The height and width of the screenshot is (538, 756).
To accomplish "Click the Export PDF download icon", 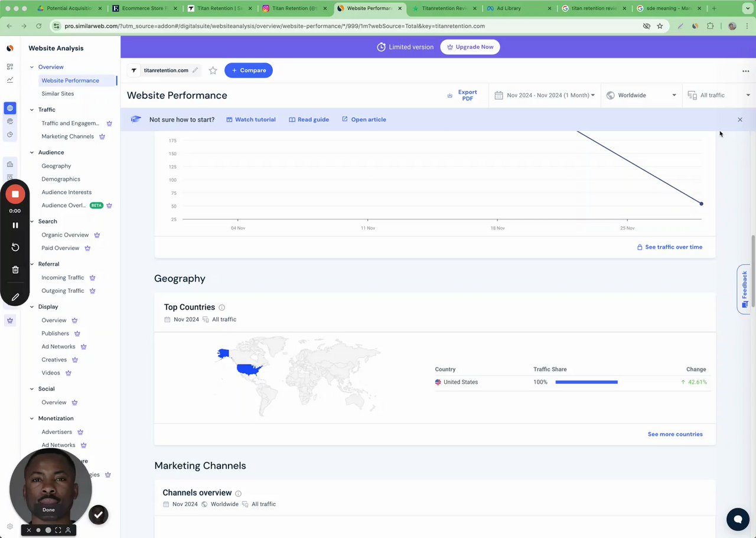I will click(x=450, y=95).
